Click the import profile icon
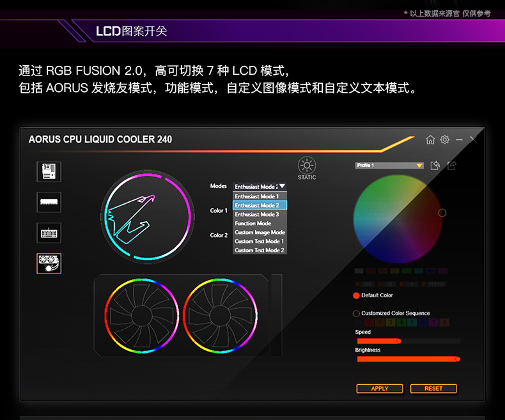 coord(435,165)
